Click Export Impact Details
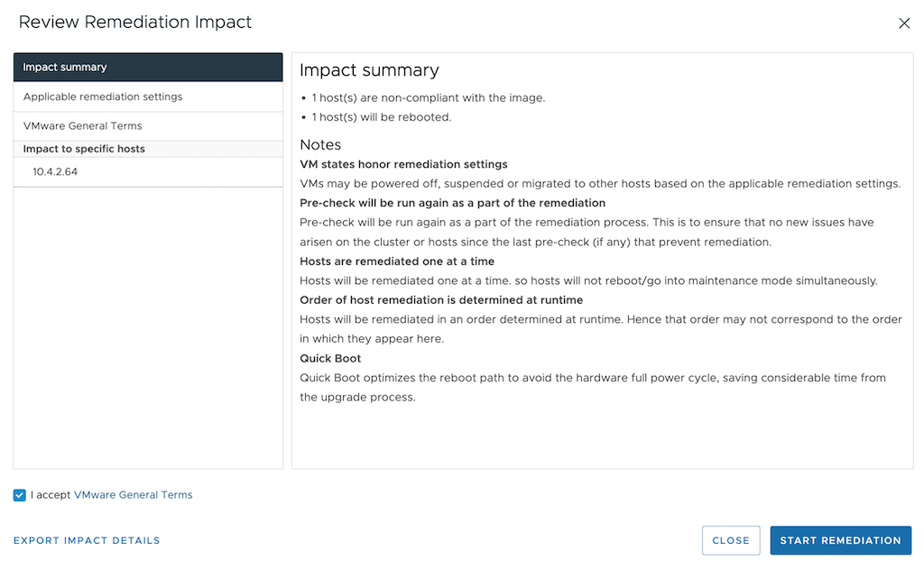This screenshot has height=569, width=924. click(87, 541)
